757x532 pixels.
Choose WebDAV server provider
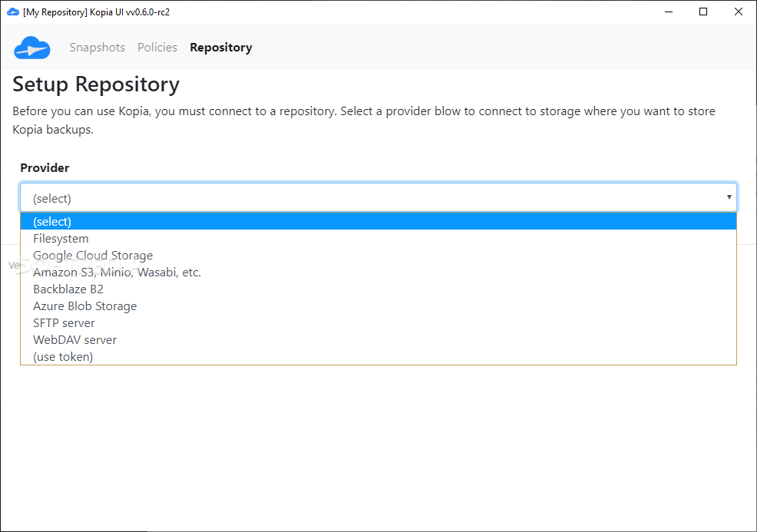click(378, 340)
